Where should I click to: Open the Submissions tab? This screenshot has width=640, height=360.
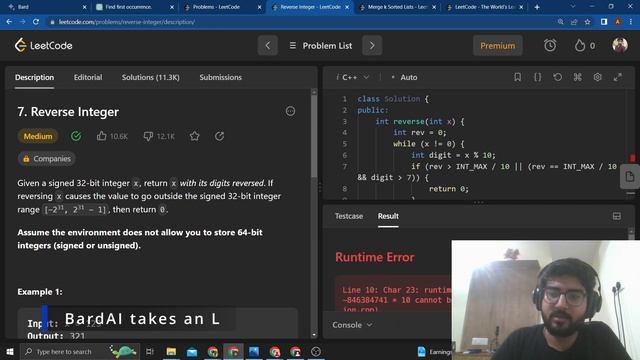click(x=220, y=77)
